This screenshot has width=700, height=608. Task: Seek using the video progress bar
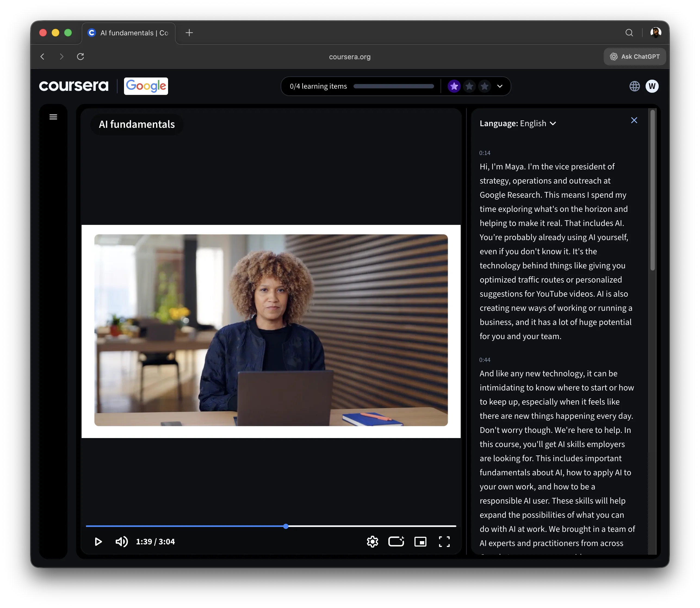(339, 526)
